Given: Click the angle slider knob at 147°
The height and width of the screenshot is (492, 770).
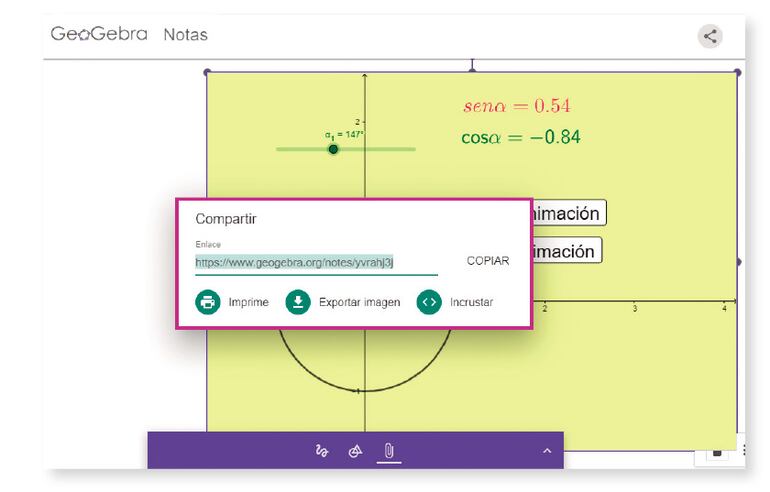Looking at the screenshot, I should [333, 149].
